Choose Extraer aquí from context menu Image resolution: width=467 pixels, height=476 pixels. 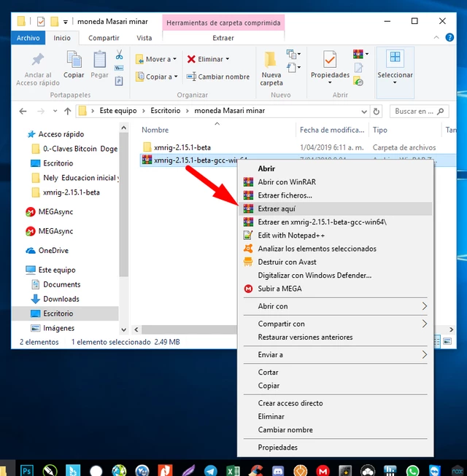coord(336,209)
